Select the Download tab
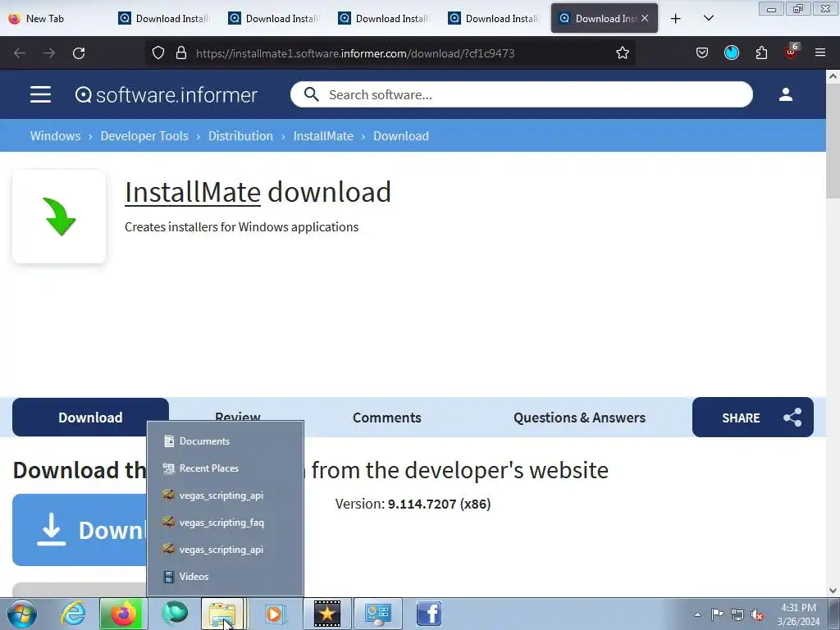The width and height of the screenshot is (840, 630). [x=90, y=418]
